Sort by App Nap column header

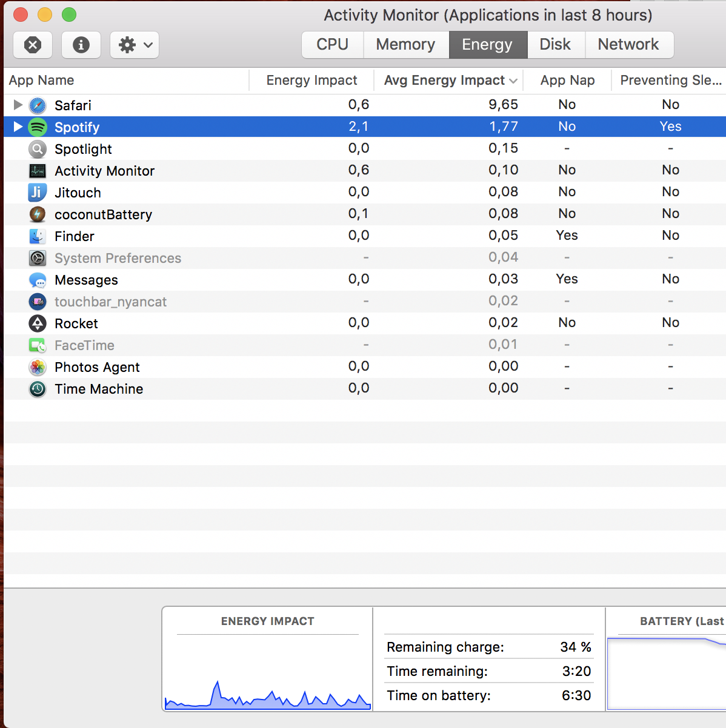tap(568, 81)
